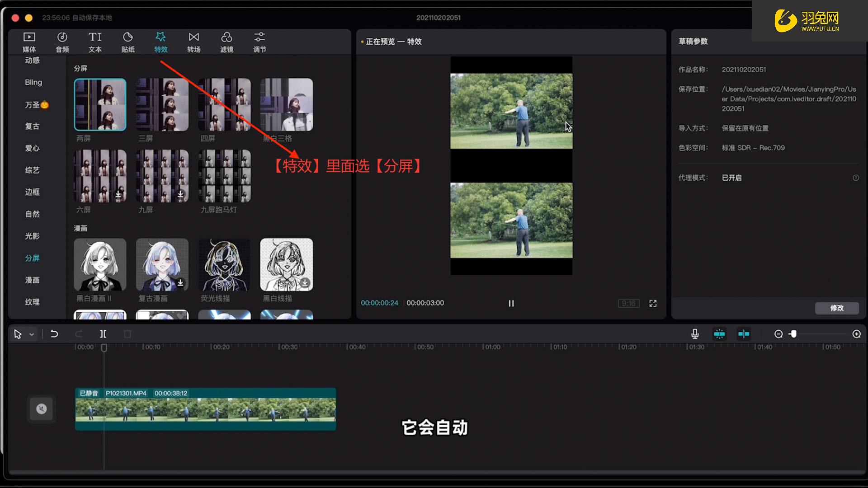Select the 漫画 category in sidebar

pyautogui.click(x=32, y=280)
